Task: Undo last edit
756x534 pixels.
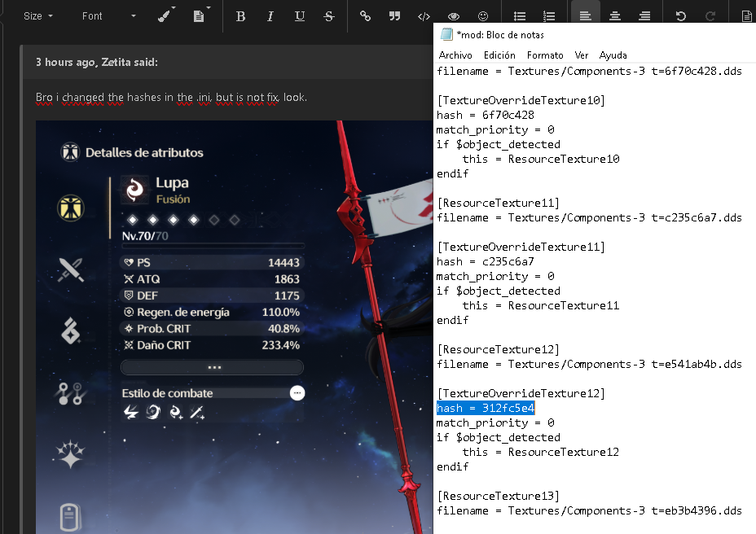Action: (x=681, y=16)
